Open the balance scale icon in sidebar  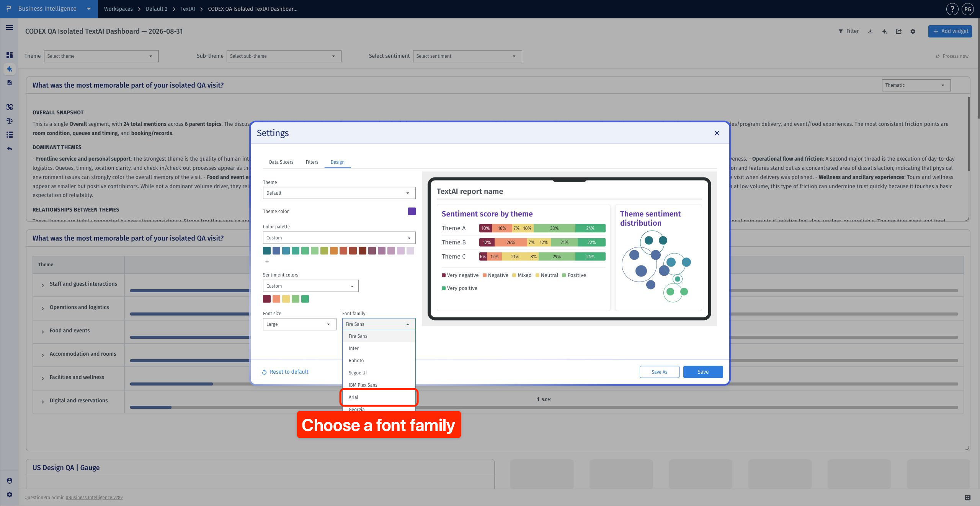coord(10,121)
